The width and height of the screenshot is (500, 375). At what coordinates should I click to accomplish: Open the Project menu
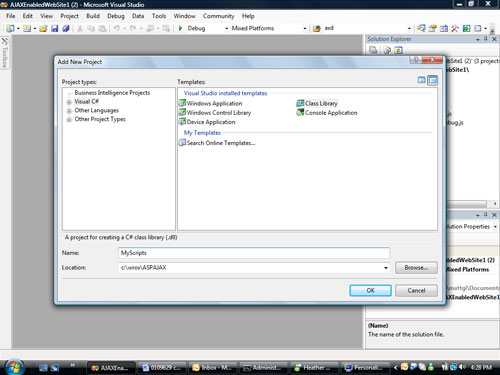pos(69,16)
